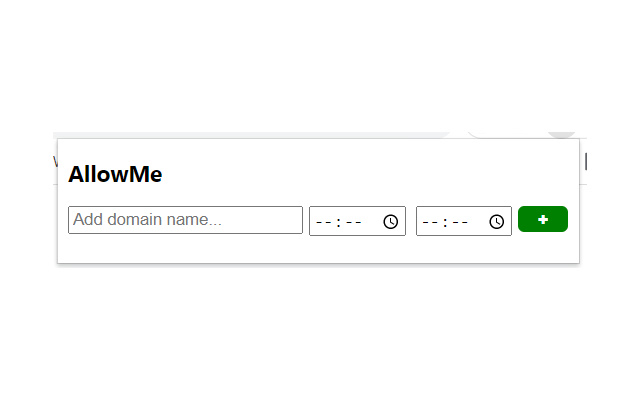Select the minutes segment of second time field
Image resolution: width=640 pixels, height=400 pixels.
(x=460, y=221)
